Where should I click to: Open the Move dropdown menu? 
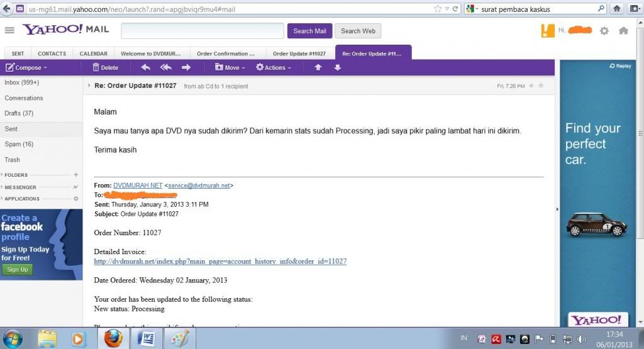pos(230,67)
